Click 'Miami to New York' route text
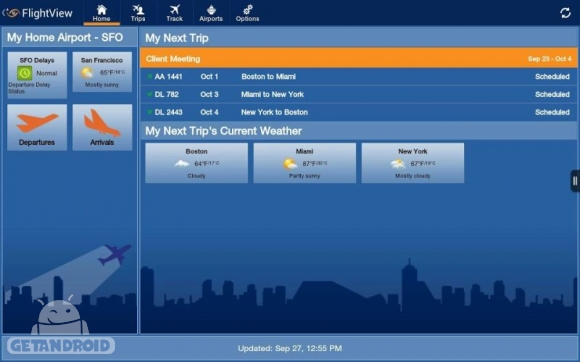 (x=273, y=94)
